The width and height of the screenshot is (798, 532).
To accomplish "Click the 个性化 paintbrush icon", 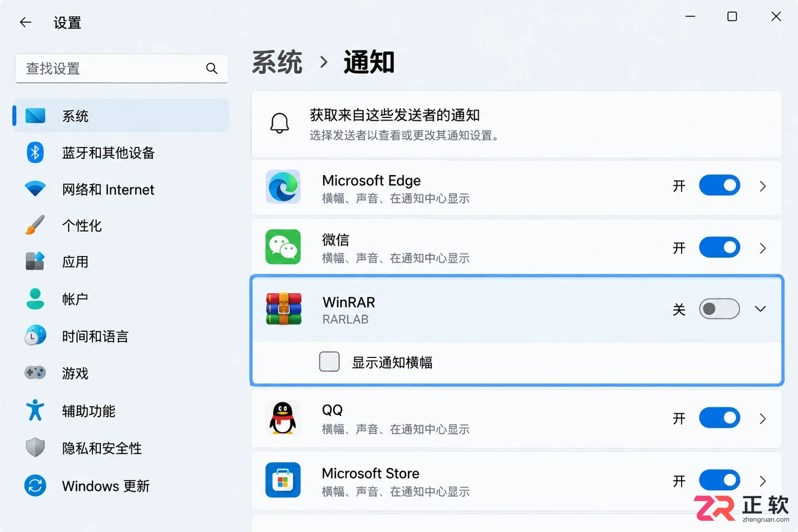I will [x=35, y=225].
